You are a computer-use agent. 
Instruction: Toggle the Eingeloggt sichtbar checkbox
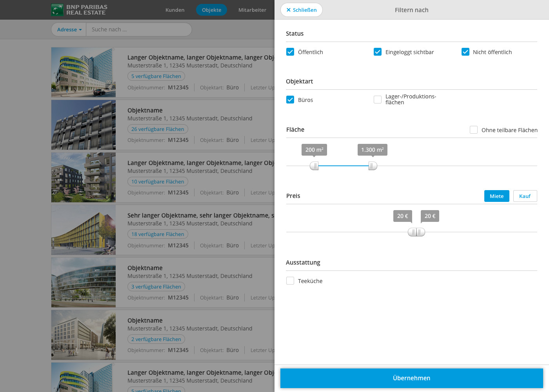pyautogui.click(x=378, y=52)
